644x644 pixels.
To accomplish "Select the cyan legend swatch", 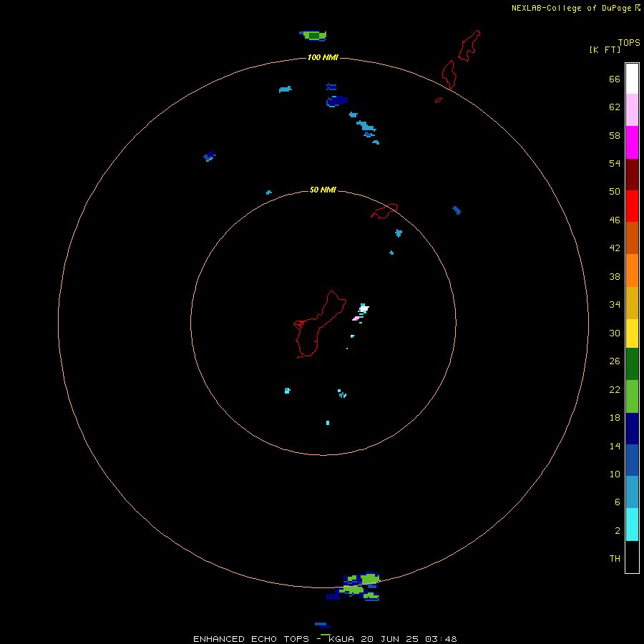I will click(x=632, y=525).
